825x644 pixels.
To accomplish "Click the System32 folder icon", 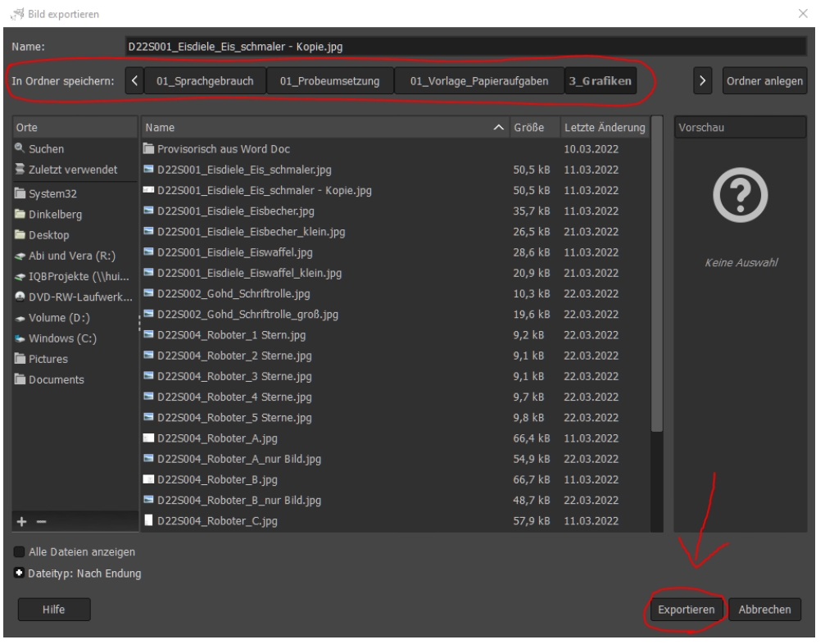I will tap(20, 193).
